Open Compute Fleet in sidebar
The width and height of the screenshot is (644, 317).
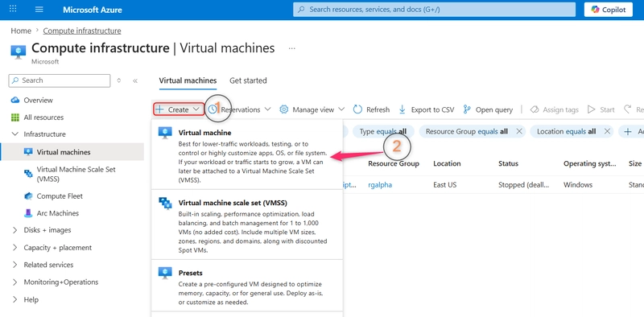tap(60, 196)
